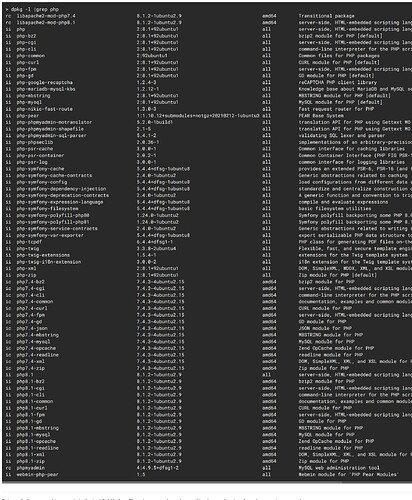This screenshot has height=500, width=412.
Task: Click the php7.4-json package name
Action: click(32, 328)
